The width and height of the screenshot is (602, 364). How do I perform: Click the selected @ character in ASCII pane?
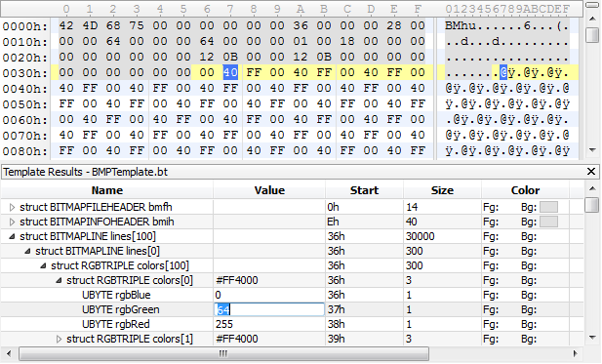pyautogui.click(x=503, y=72)
